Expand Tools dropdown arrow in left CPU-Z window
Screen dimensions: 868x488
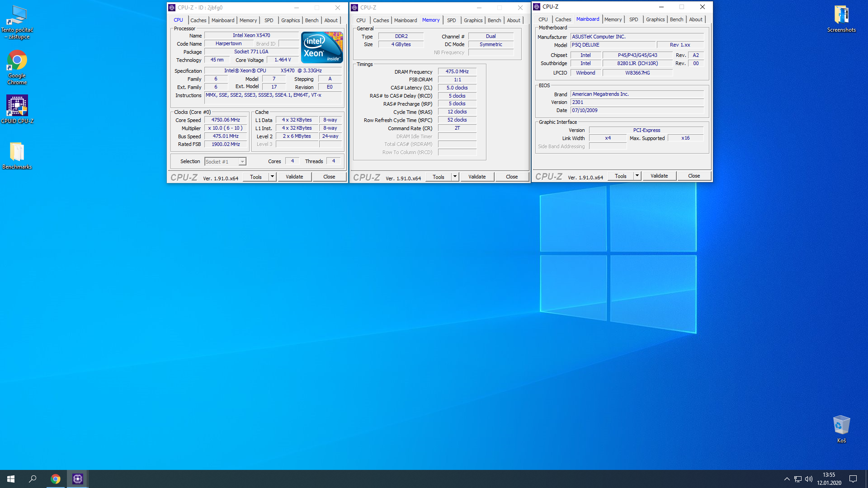[x=272, y=177]
